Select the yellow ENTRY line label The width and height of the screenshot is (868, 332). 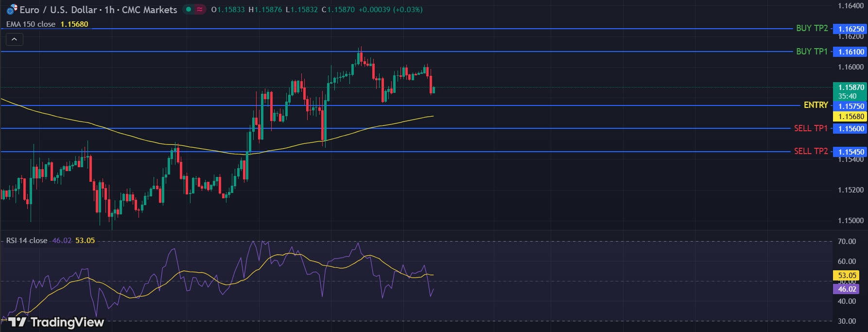816,105
